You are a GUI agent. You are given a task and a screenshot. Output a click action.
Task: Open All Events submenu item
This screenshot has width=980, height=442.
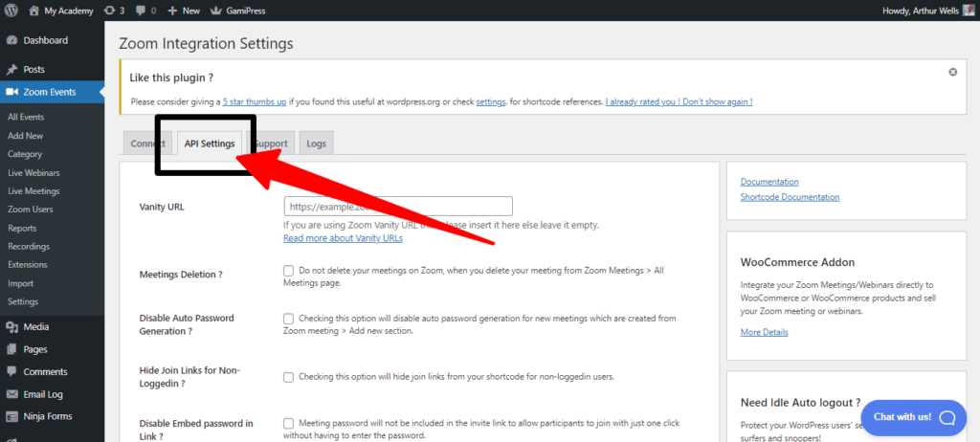[x=26, y=117]
